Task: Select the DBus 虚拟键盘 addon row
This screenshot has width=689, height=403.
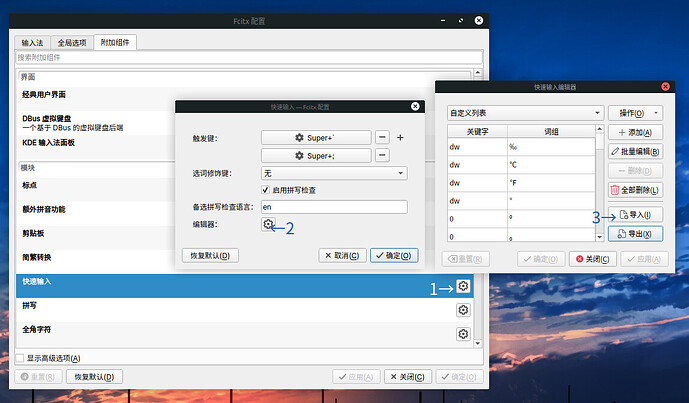Action: point(244,123)
